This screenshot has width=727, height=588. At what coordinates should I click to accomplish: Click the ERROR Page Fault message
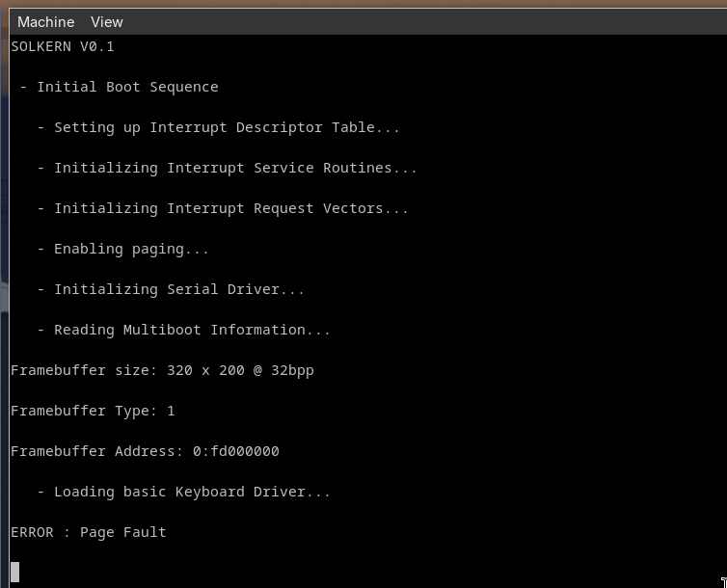click(x=89, y=532)
